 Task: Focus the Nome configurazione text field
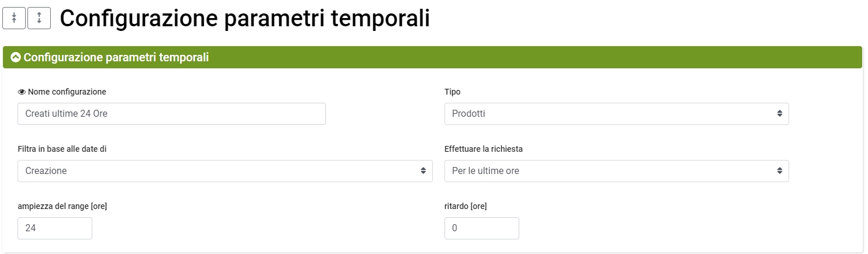coord(172,114)
